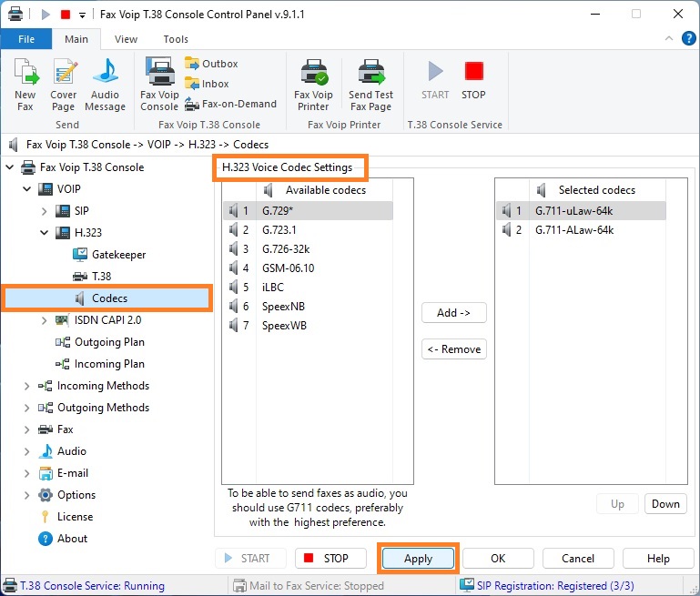
Task: Click the quick access red stop square
Action: pos(66,15)
